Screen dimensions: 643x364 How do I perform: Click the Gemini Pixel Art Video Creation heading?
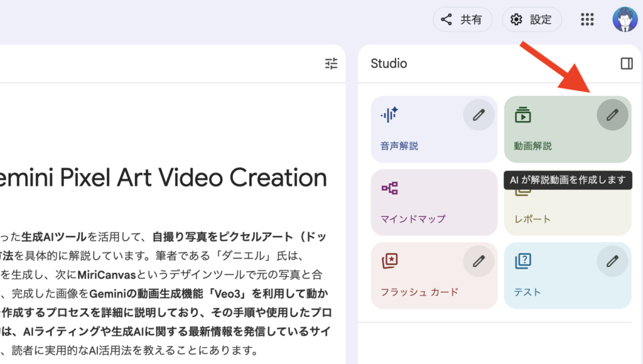tap(163, 178)
